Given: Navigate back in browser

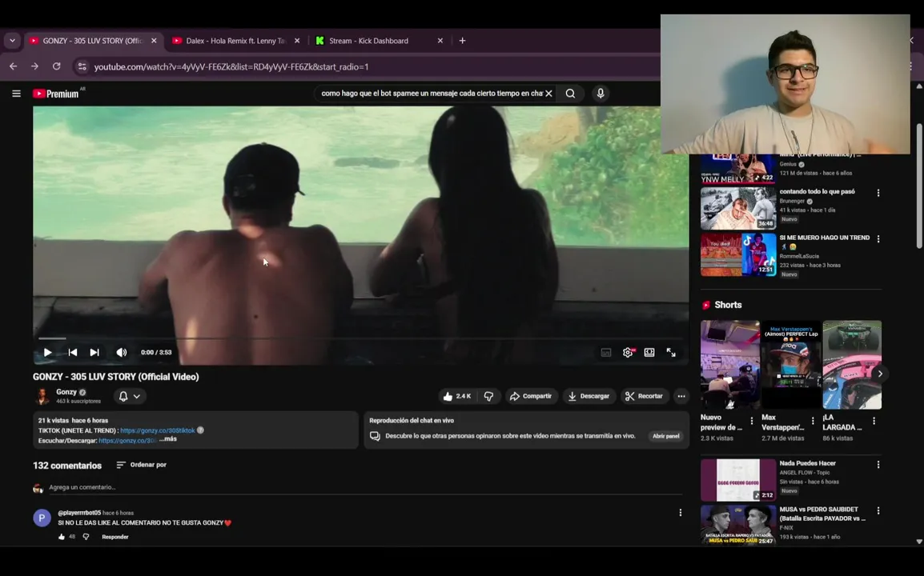Looking at the screenshot, I should coord(13,66).
